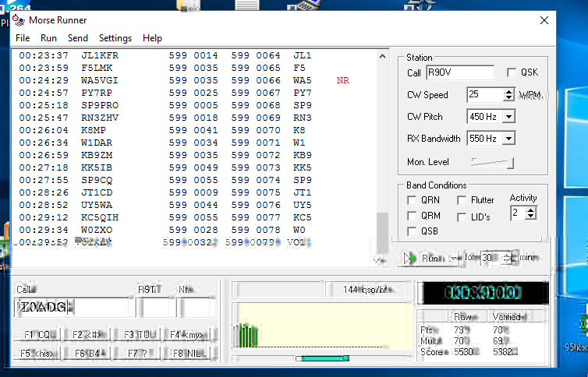Enable the Flutter checkbox
The height and width of the screenshot is (377, 588).
tap(462, 200)
